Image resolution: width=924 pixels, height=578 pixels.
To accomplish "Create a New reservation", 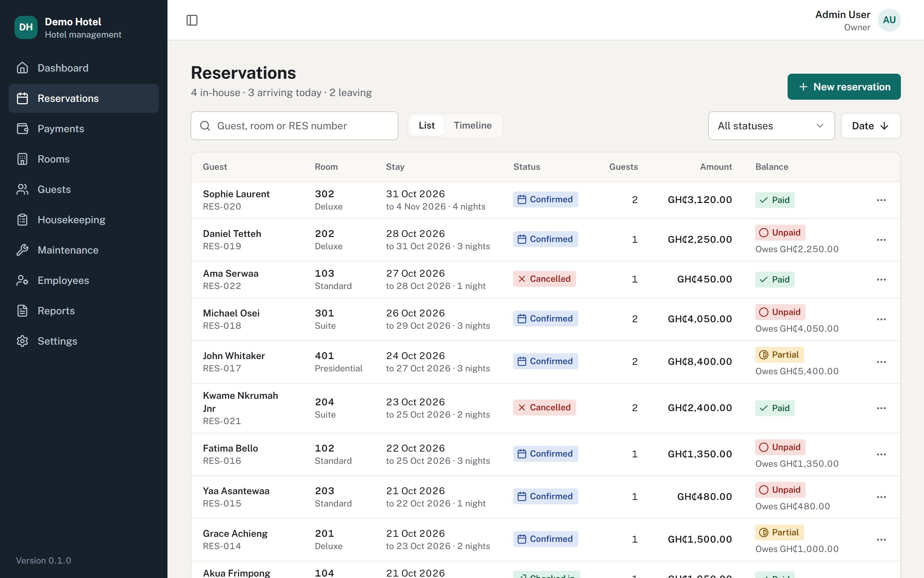I will 844,87.
